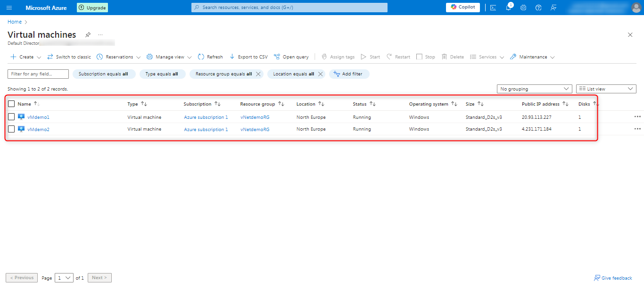Open the portal hamburger menu
The image size is (644, 290).
(9, 8)
